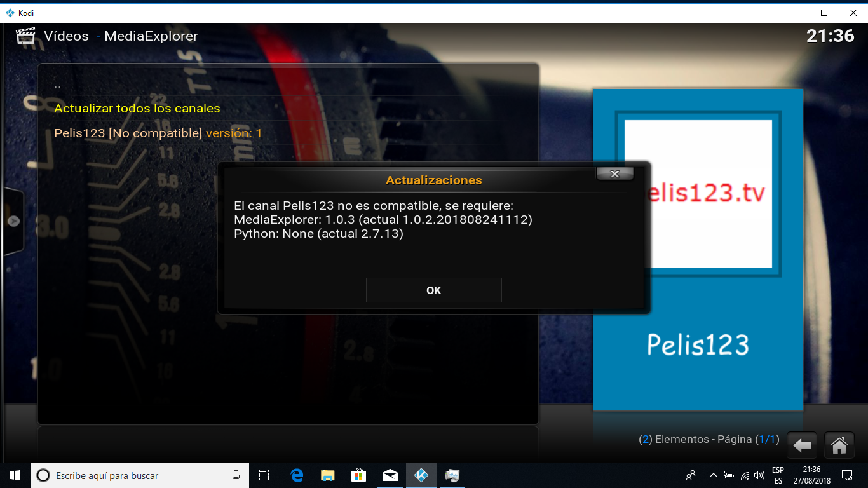
Task: Click the ESP language indicator
Action: pos(778,475)
